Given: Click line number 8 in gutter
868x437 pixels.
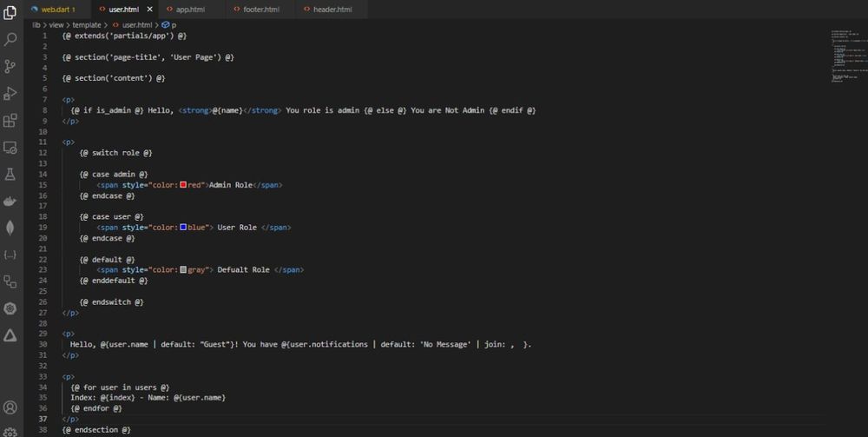Looking at the screenshot, I should tap(45, 110).
